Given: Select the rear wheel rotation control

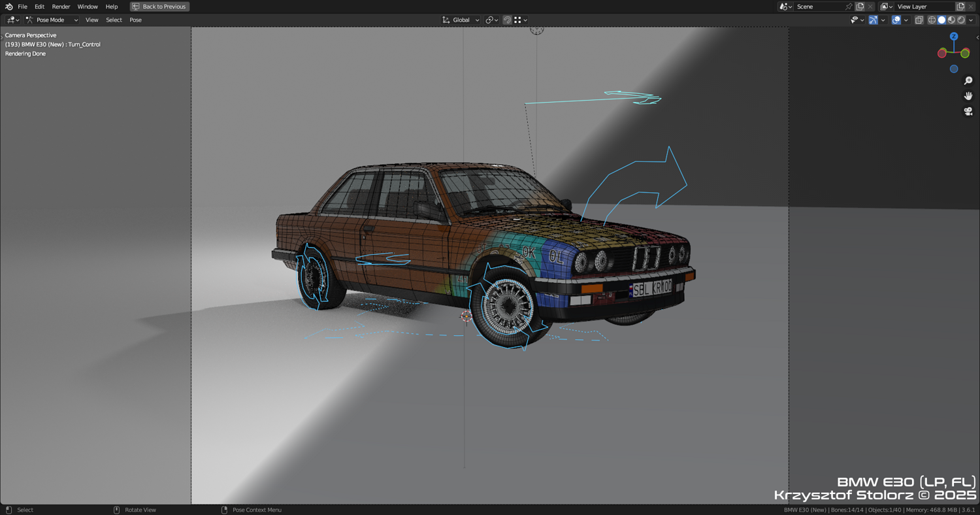Looking at the screenshot, I should pyautogui.click(x=314, y=277).
